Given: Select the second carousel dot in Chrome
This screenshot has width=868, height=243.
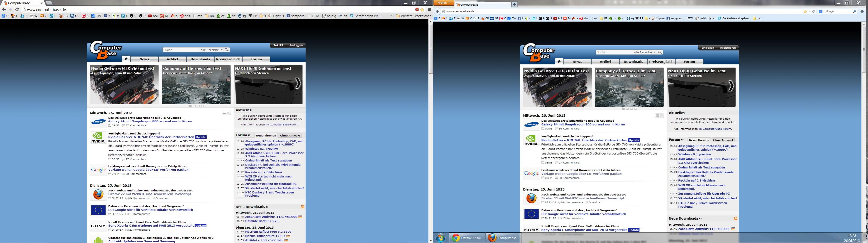Looking at the screenshot, I should (194, 106).
